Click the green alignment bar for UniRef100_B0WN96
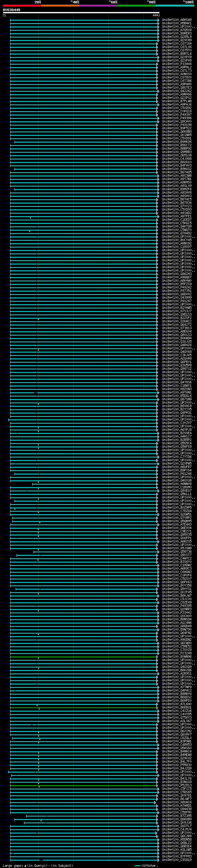Viewport: 197px width, 868px height. pyautogui.click(x=84, y=657)
